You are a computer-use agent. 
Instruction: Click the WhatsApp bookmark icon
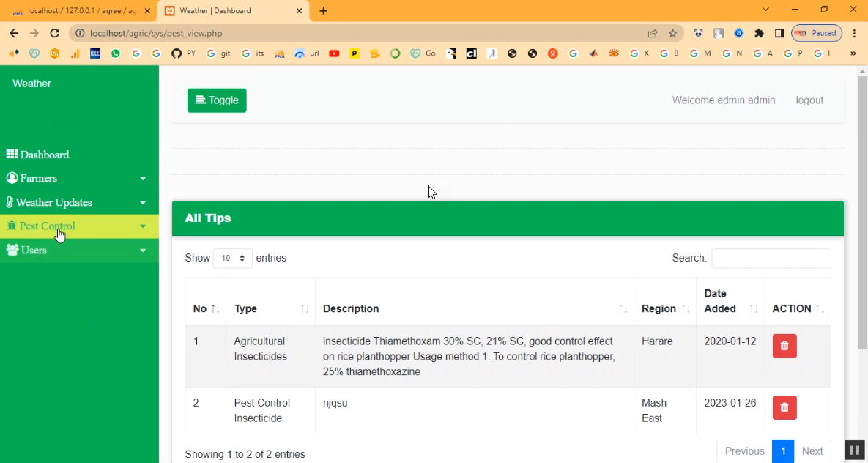point(116,53)
